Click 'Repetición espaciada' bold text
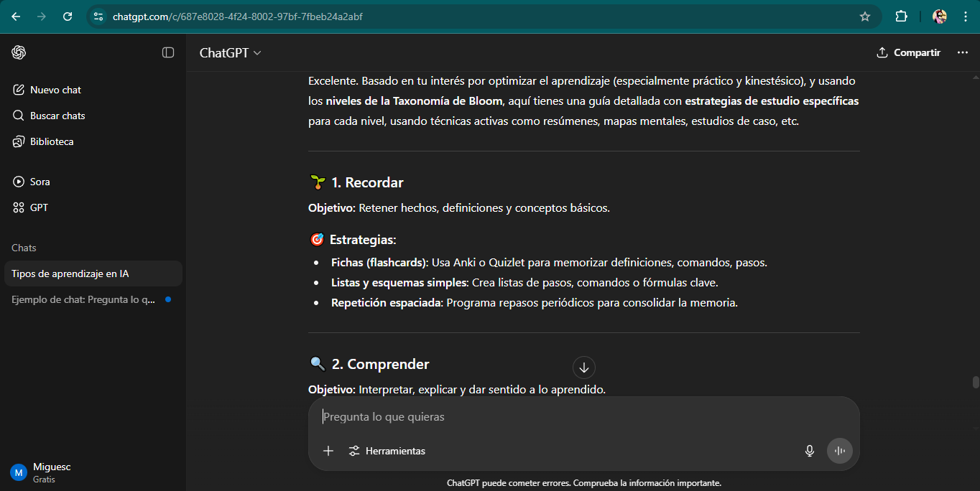 pos(386,302)
